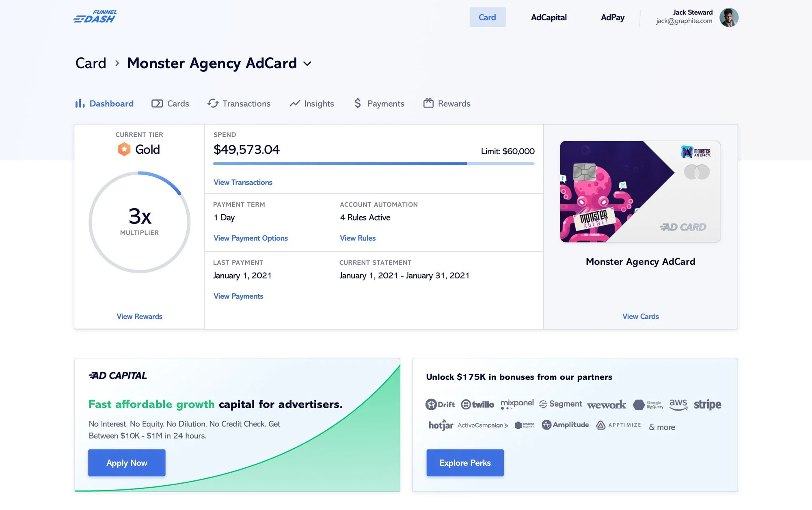This screenshot has width=812, height=510.
Task: Click the Transactions refresh arrows icon
Action: tap(213, 103)
